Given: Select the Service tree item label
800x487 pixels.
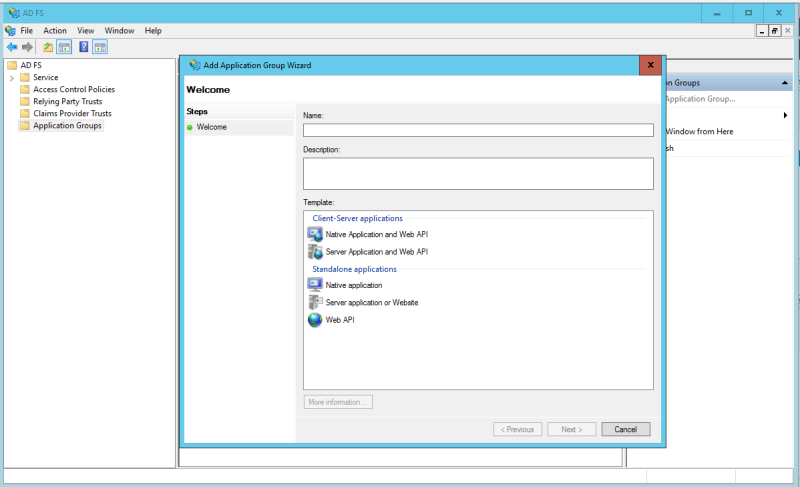Looking at the screenshot, I should tap(45, 78).
